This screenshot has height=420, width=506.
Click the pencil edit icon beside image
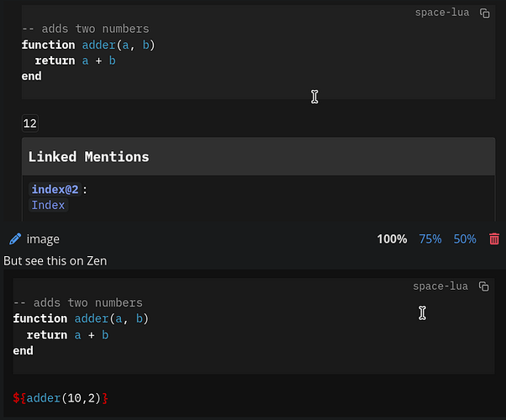(x=15, y=239)
